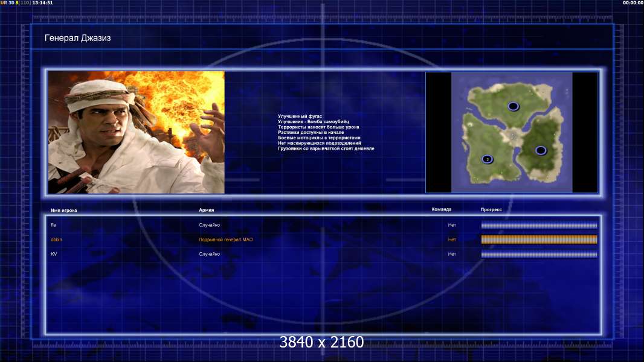Click the "Имя игрока" column header

coord(63,211)
